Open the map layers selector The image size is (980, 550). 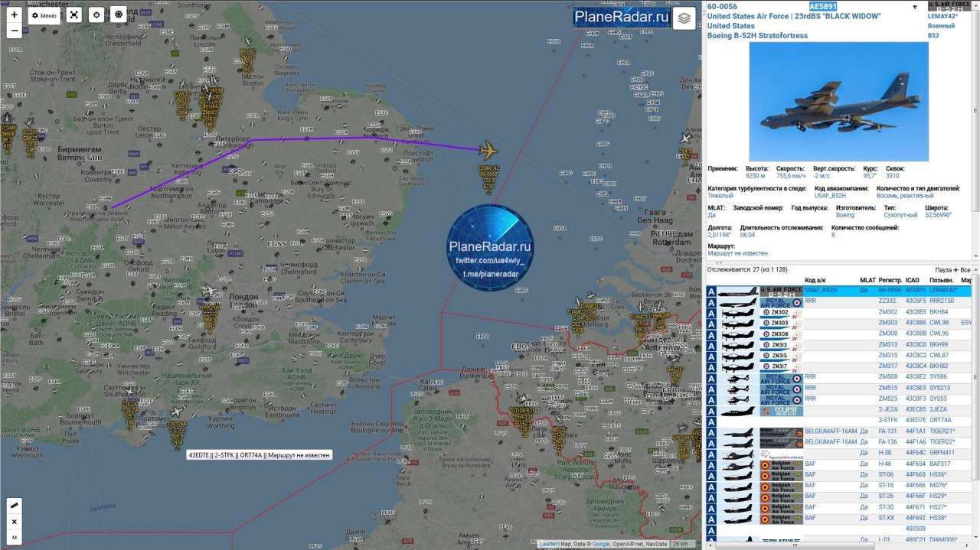[684, 18]
